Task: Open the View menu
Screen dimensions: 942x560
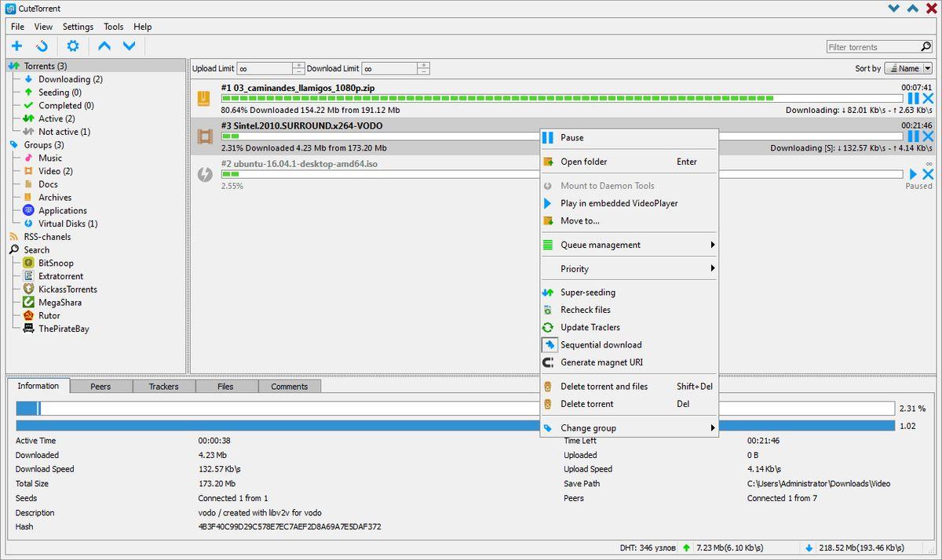Action: coord(43,27)
